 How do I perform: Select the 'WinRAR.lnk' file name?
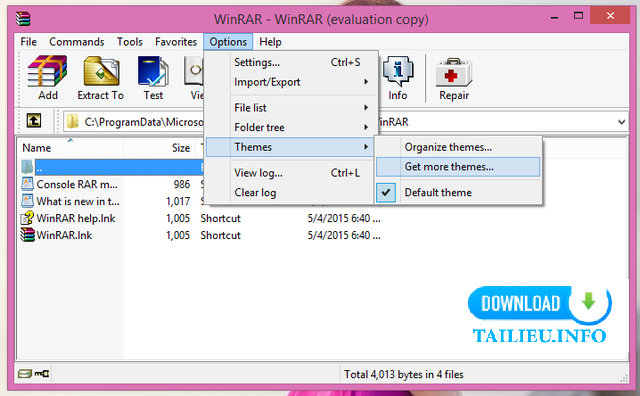click(x=64, y=235)
